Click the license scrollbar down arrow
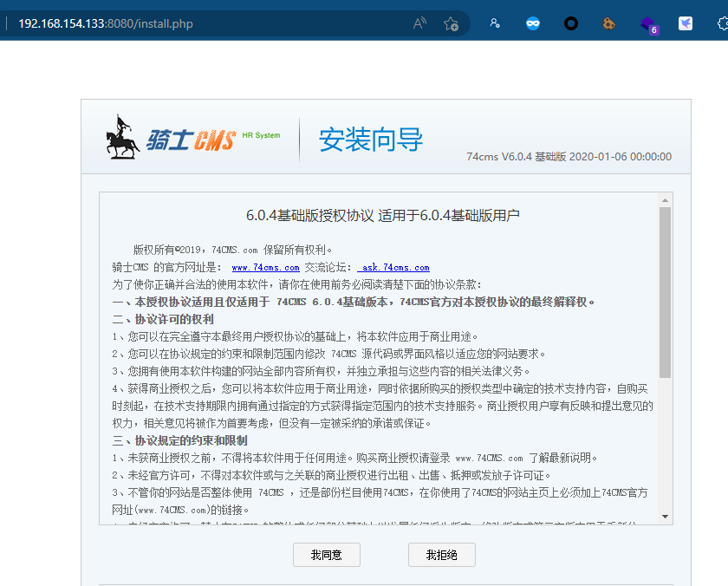The width and height of the screenshot is (728, 586). click(666, 517)
